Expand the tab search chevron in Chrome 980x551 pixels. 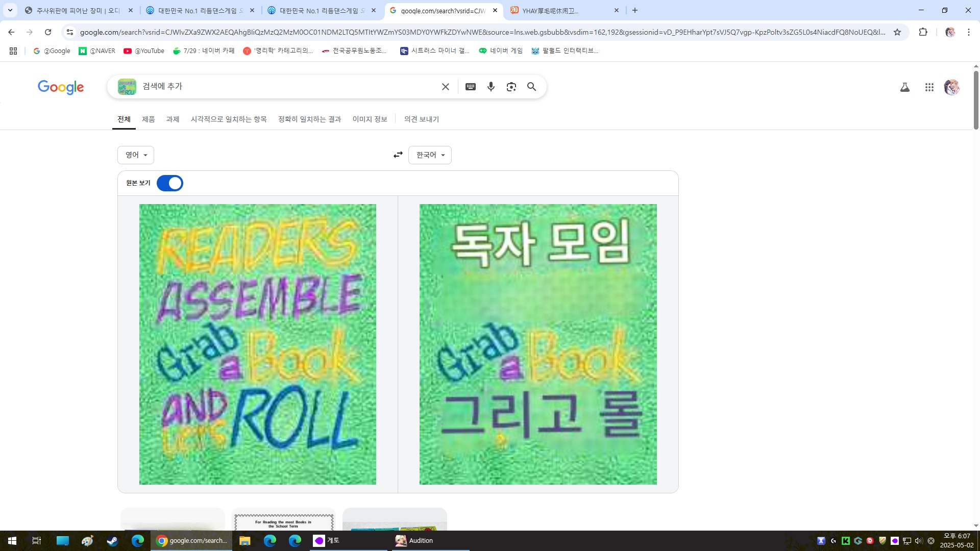click(x=10, y=10)
